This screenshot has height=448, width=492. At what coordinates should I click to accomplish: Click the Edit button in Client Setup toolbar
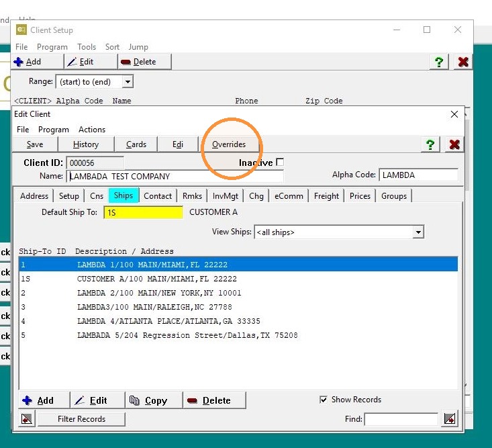[91, 62]
